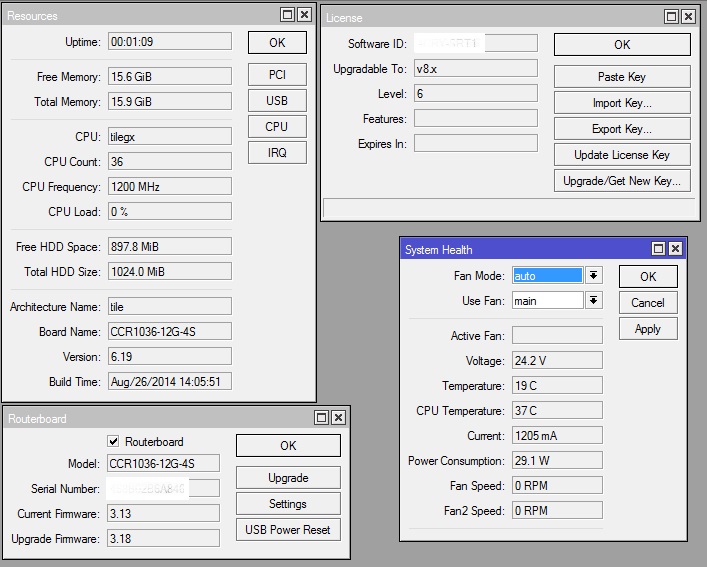Expand the Fan Mode dropdown arrow
The image size is (707, 567).
click(x=593, y=275)
